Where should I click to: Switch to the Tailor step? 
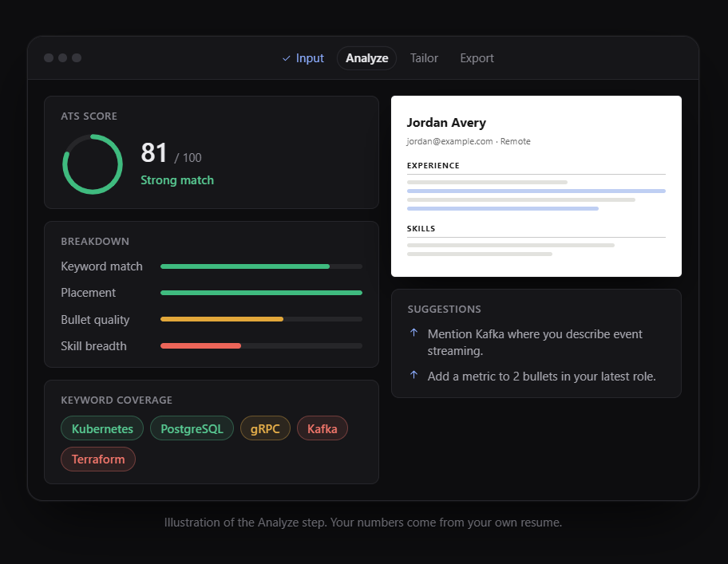pyautogui.click(x=424, y=58)
